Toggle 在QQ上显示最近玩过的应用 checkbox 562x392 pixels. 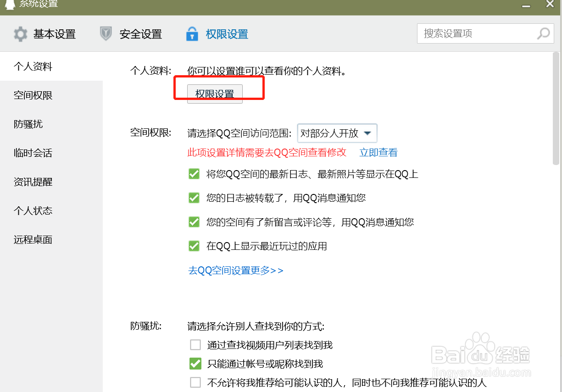point(194,246)
